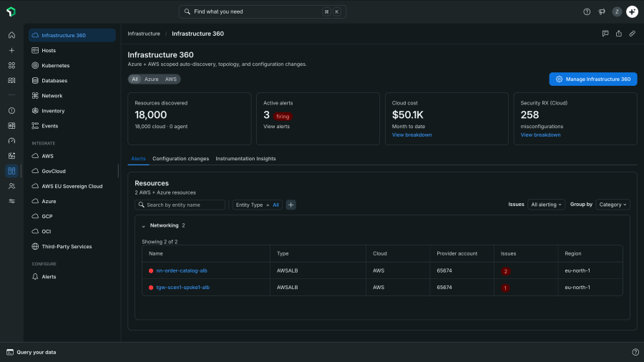Viewport: 644px width, 362px height.
Task: Open the Entity Type filter
Action: click(257, 205)
